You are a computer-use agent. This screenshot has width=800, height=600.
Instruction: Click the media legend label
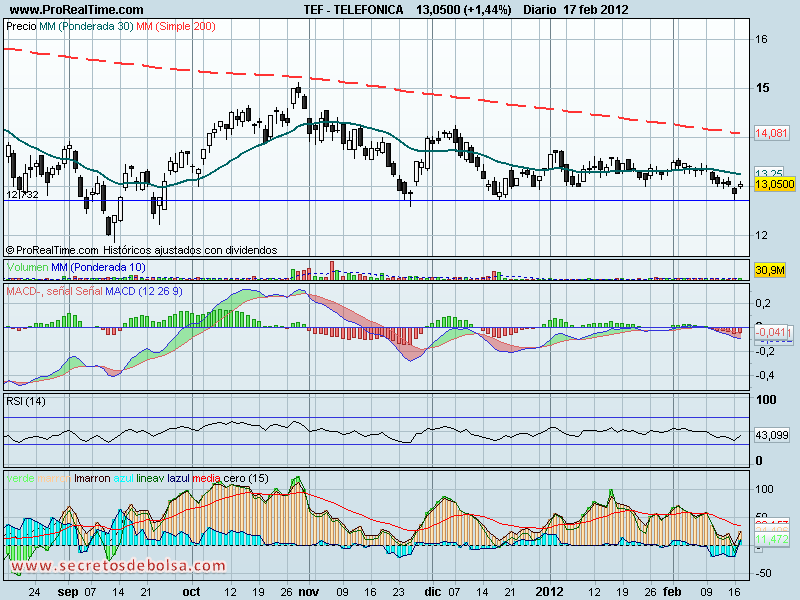tap(206, 478)
